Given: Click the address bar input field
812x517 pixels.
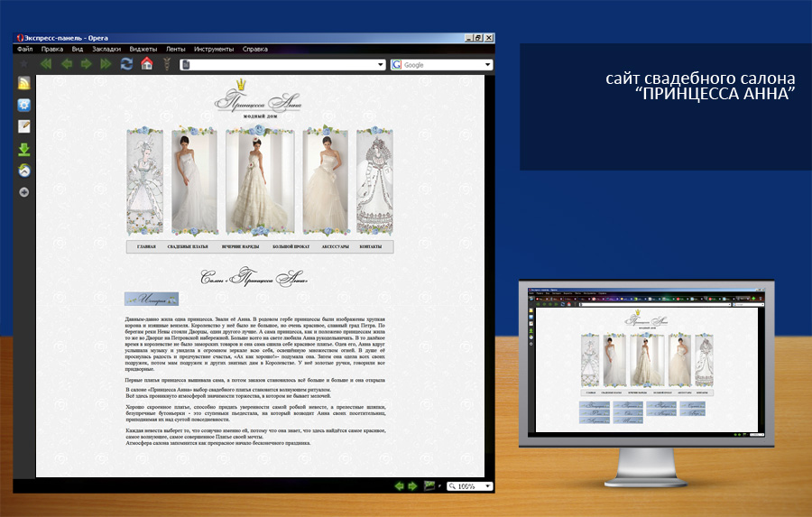Looking at the screenshot, I should click(282, 65).
